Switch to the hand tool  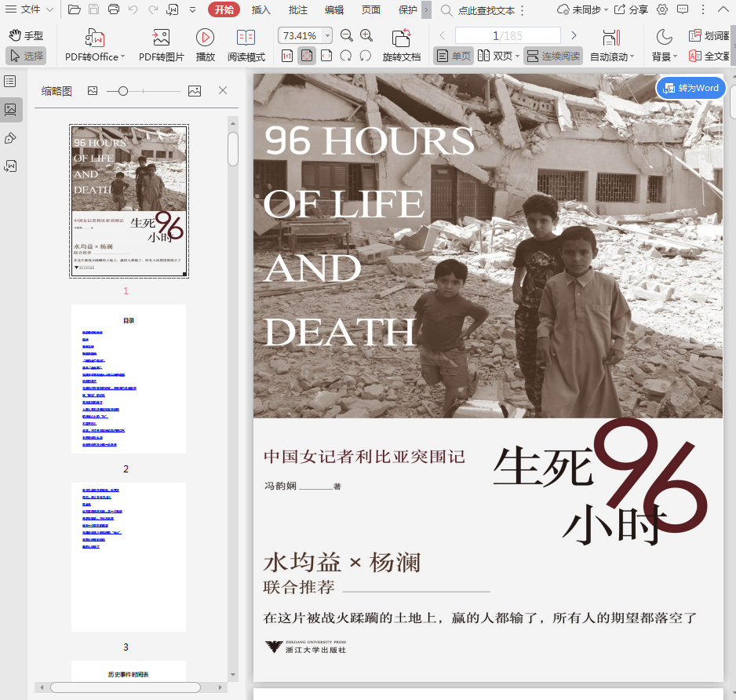(x=26, y=35)
